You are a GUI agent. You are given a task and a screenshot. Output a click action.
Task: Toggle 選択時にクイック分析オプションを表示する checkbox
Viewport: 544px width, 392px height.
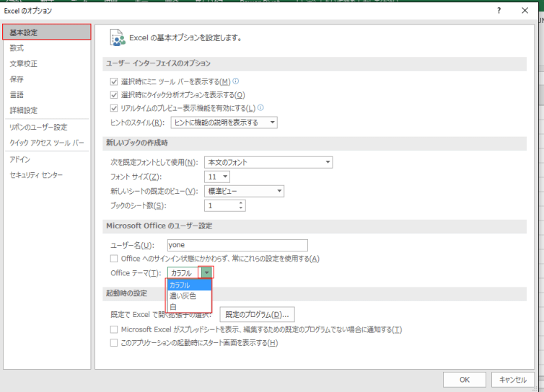114,95
